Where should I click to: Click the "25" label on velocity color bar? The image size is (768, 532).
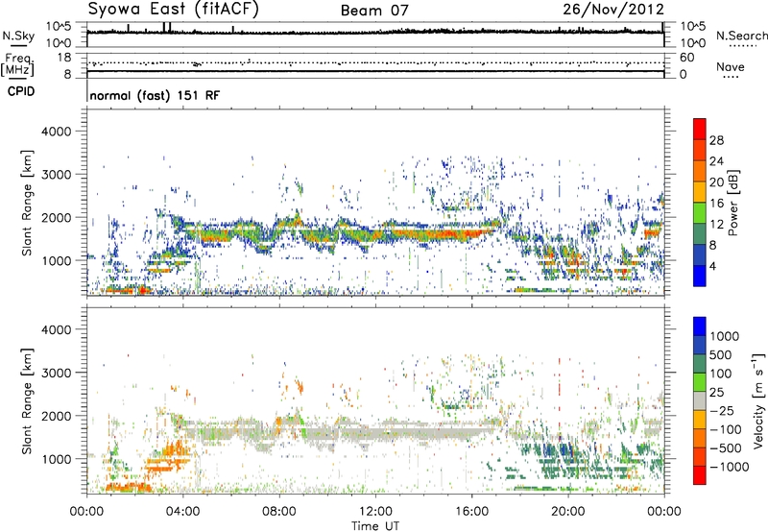(717, 393)
